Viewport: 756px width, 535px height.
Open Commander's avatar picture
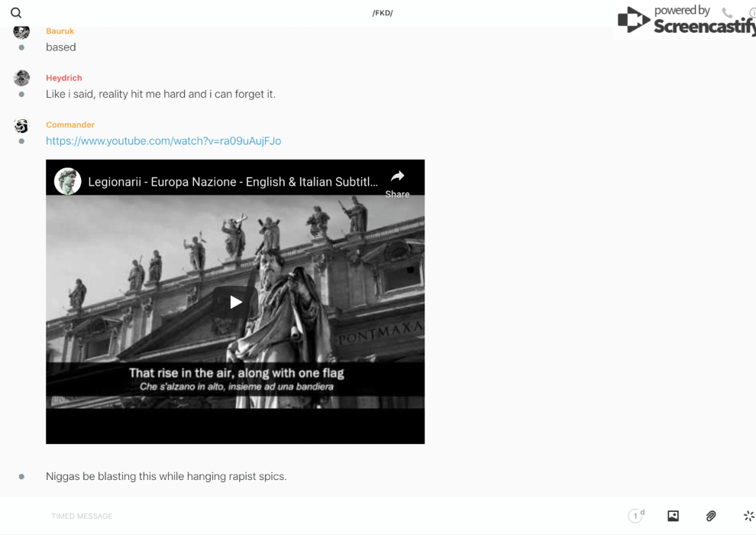pyautogui.click(x=21, y=125)
